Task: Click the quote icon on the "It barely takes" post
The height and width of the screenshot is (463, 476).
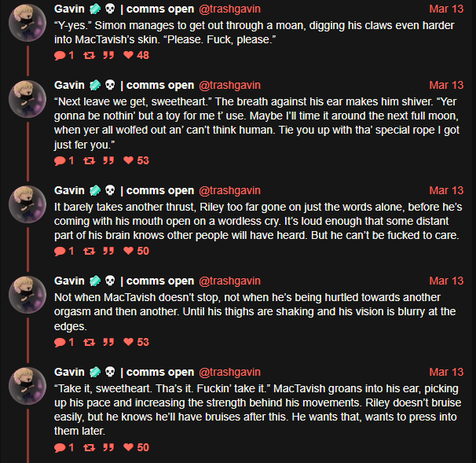Action: coord(108,251)
